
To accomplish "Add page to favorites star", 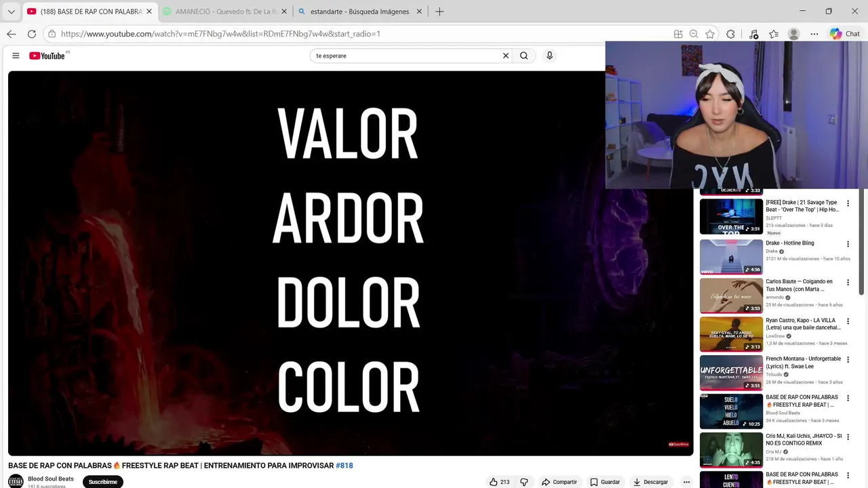I will (710, 34).
